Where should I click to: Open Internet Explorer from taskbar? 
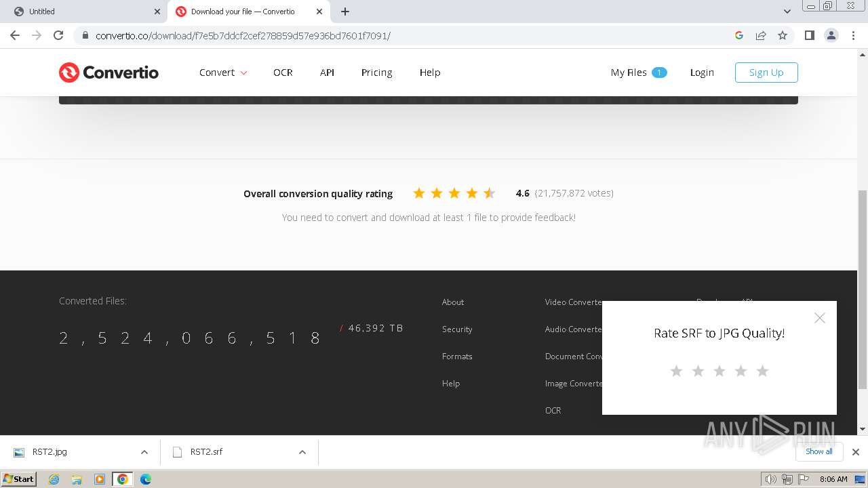tap(54, 479)
